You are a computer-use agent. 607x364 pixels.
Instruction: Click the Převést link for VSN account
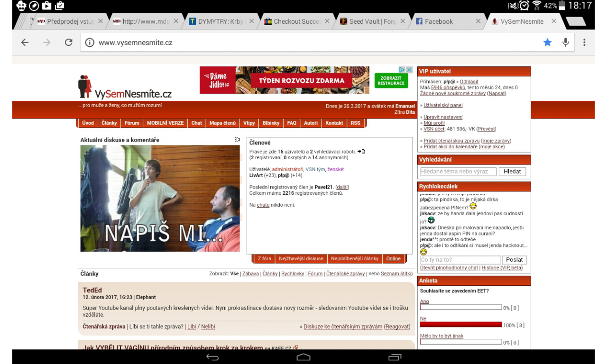pyautogui.click(x=487, y=129)
